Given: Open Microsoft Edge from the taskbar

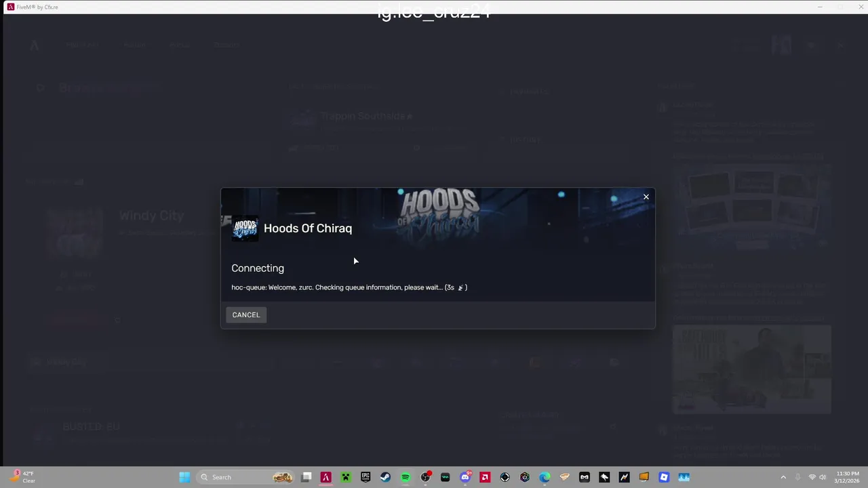Looking at the screenshot, I should (545, 477).
